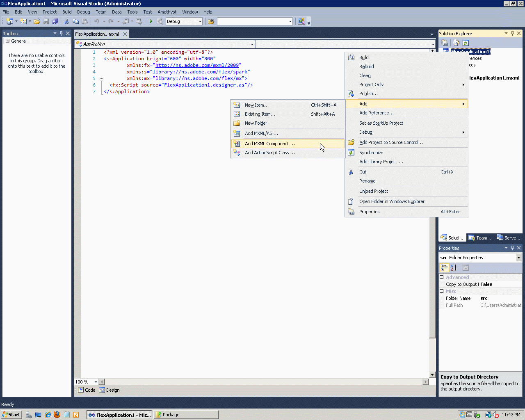
Task: Click the Navigate Forward toolbar icon
Action: [139, 21]
